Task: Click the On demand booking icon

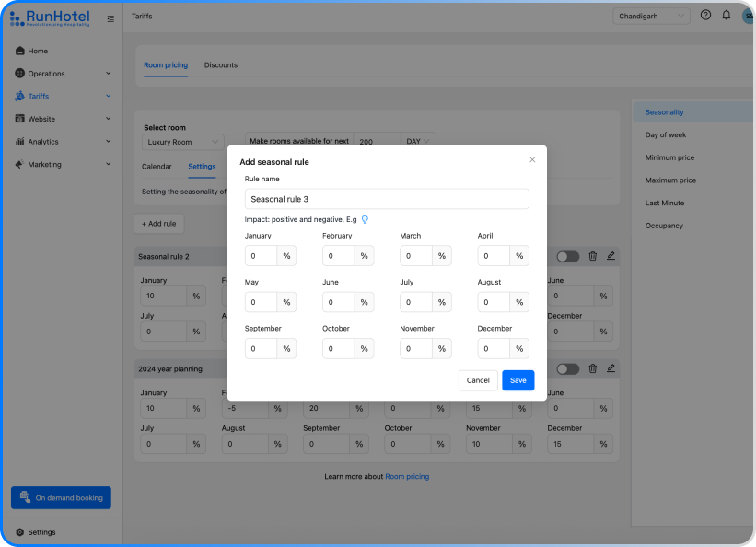Action: [25, 497]
